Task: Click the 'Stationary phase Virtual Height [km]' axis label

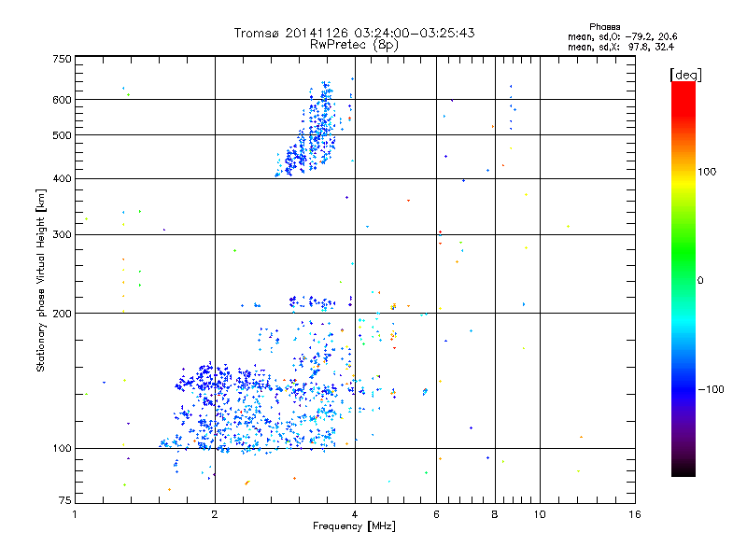Action: coord(41,280)
